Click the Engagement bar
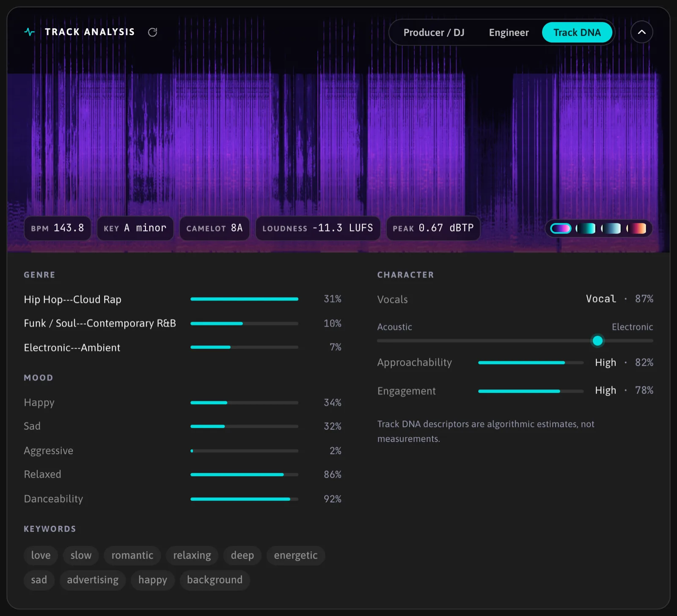 531,391
